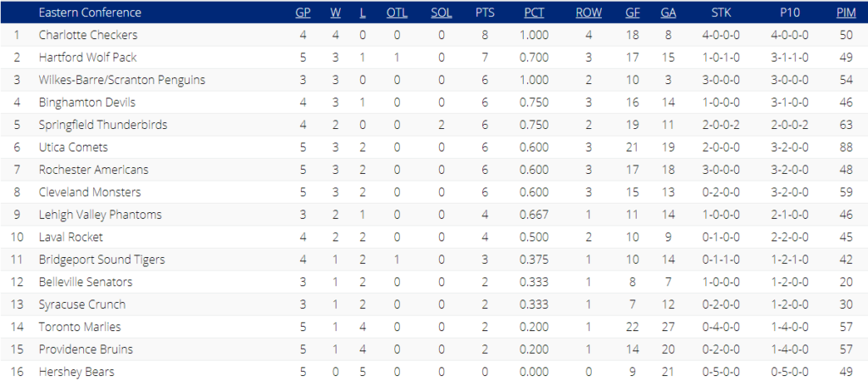Select the Utica Comets row
The width and height of the screenshot is (868, 381).
434,148
